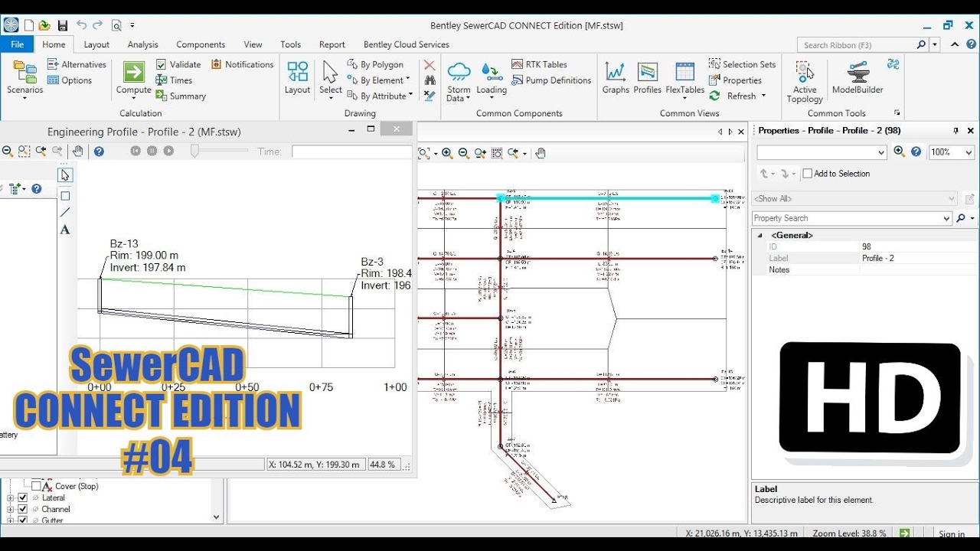980x551 pixels.
Task: Click the Undo arrow in title bar
Action: point(81,25)
